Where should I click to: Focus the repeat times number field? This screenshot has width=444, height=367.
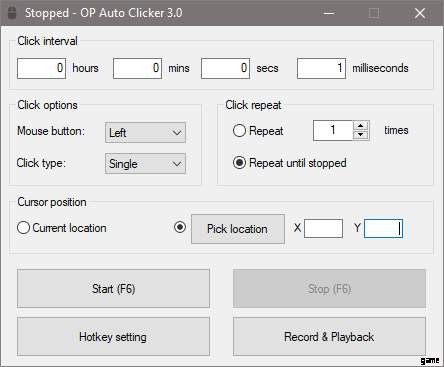tap(333, 130)
